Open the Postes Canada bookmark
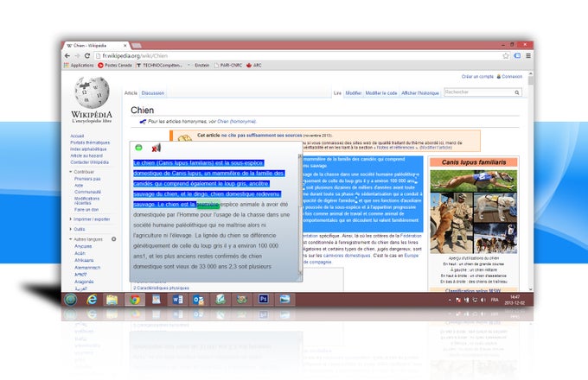The image size is (588, 380). tap(115, 65)
